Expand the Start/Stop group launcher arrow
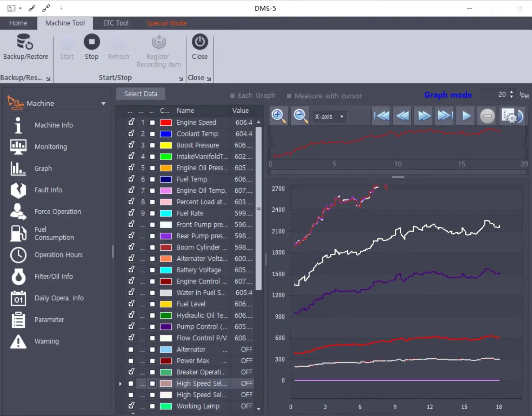The width and height of the screenshot is (532, 416). (x=181, y=79)
